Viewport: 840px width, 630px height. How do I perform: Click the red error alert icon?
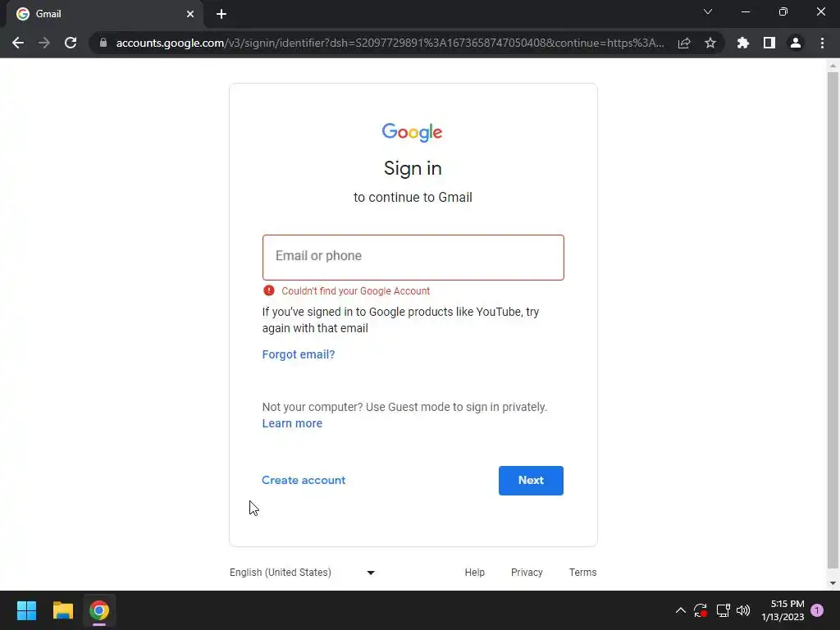coord(269,290)
